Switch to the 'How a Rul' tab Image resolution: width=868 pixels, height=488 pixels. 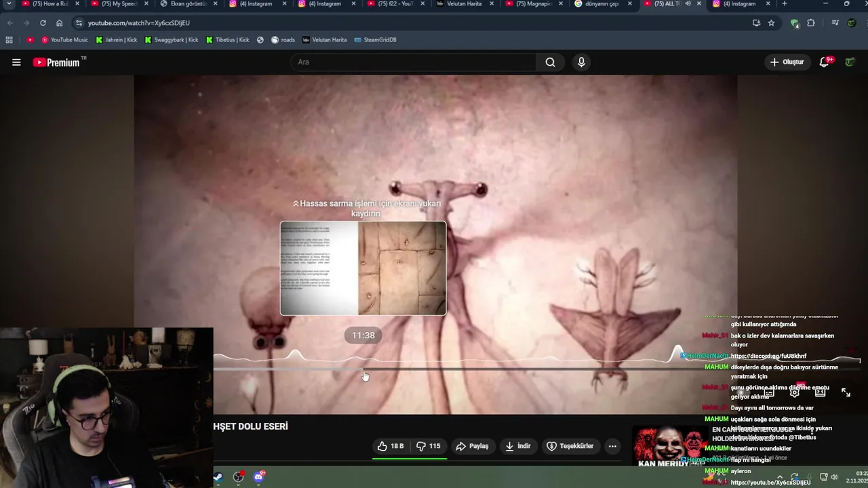52,4
